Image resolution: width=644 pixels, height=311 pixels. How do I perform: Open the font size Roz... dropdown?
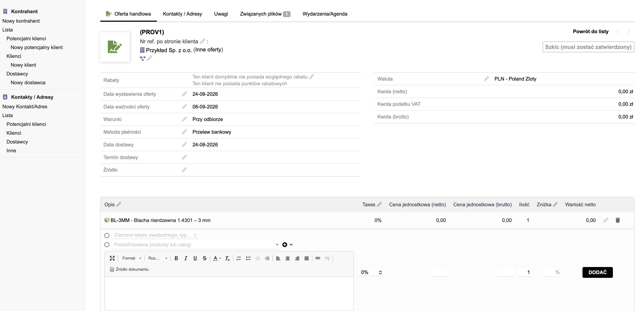coord(158,258)
